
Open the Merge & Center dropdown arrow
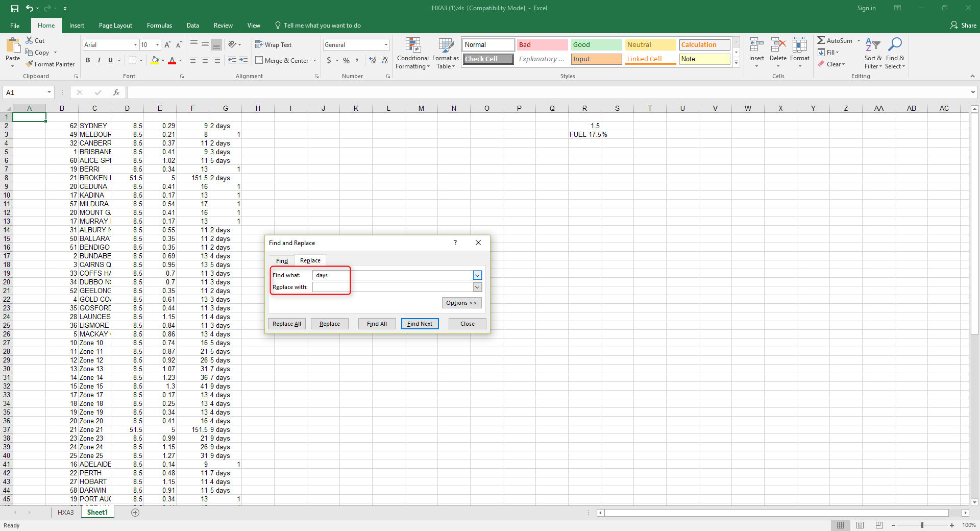[314, 60]
